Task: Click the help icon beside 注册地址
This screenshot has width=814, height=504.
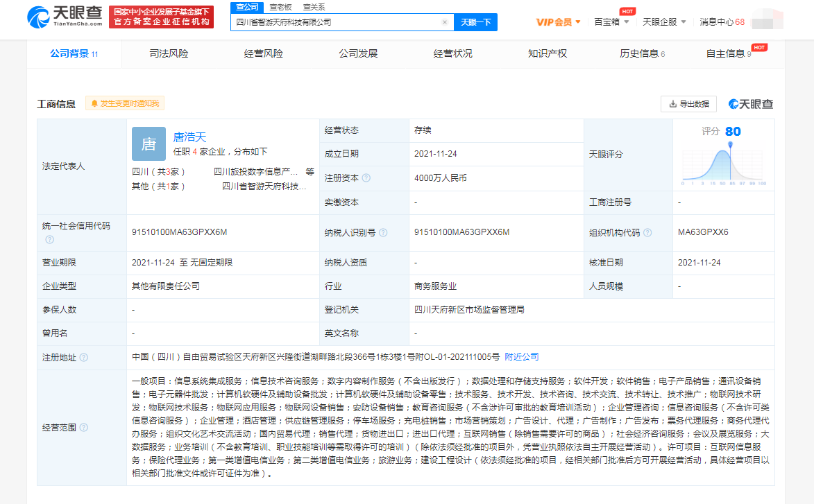Action: [x=84, y=357]
